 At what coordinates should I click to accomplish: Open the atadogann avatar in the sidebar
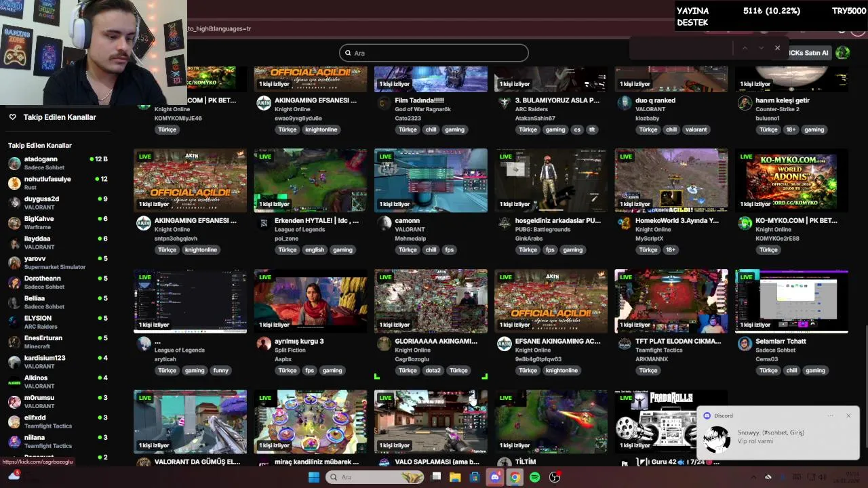pyautogui.click(x=14, y=163)
